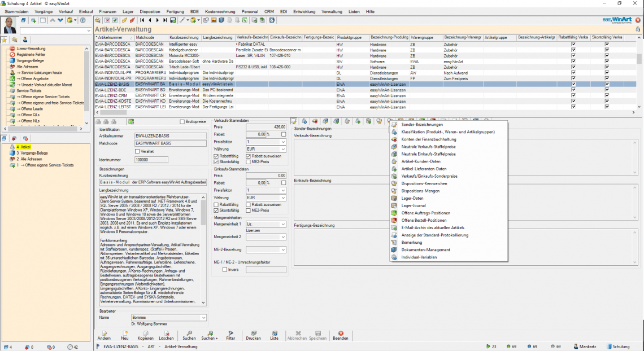Screen dimensions: 644x351
Task: Open the Bearbeiter Name dropdown
Action: (203, 318)
